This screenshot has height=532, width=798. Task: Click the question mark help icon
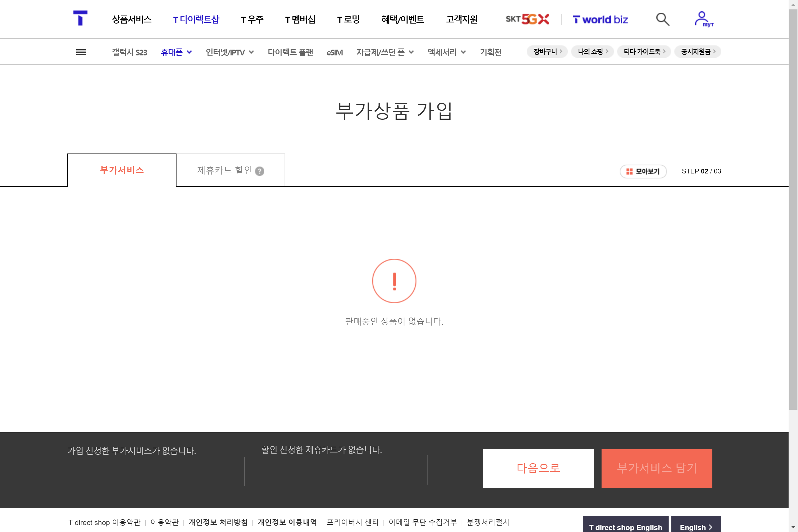260,171
